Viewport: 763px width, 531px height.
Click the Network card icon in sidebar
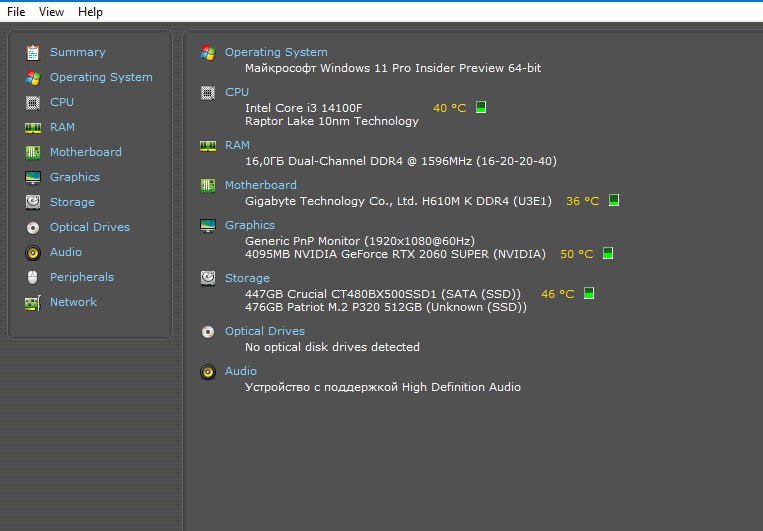(33, 303)
